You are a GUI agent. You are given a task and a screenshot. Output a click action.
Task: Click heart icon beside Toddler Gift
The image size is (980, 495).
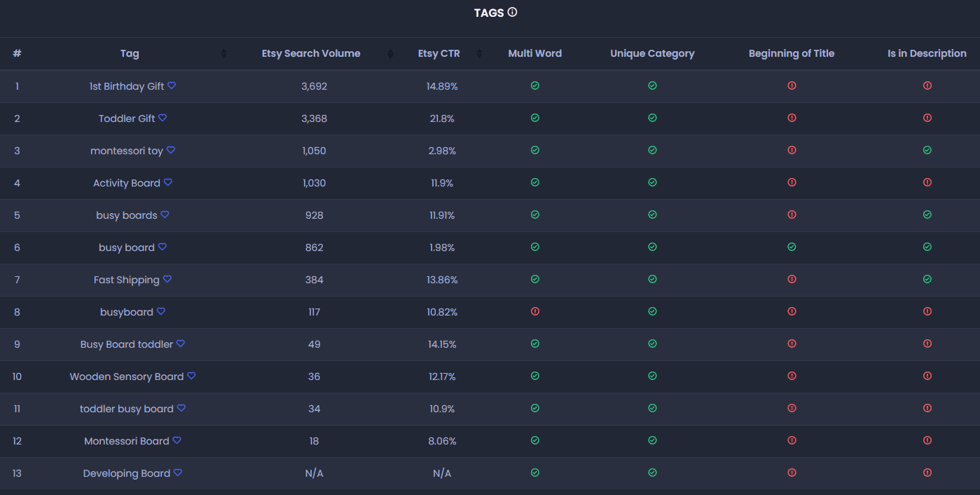pos(163,118)
